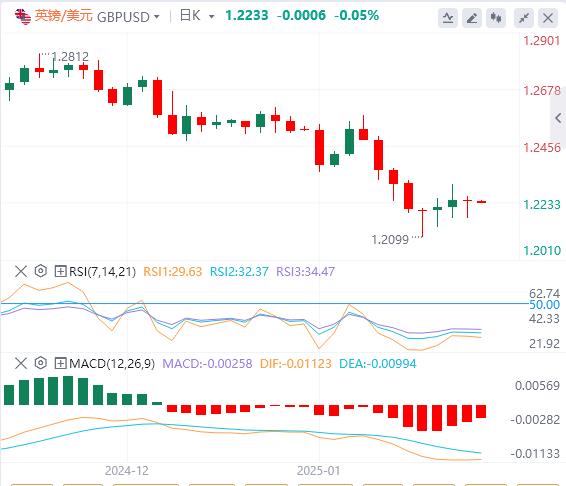Viewport: 566px width, 486px height.
Task: Switch chart style via candlestick icon
Action: point(496,17)
